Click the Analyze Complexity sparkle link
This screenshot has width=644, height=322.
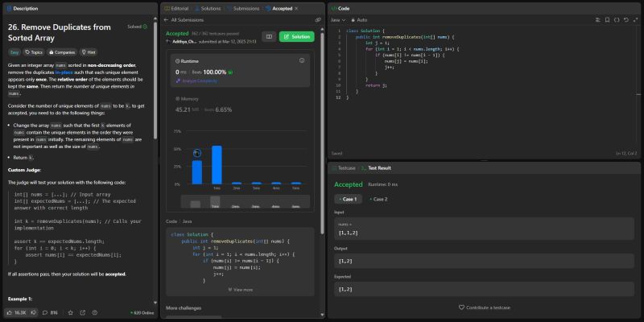point(196,81)
